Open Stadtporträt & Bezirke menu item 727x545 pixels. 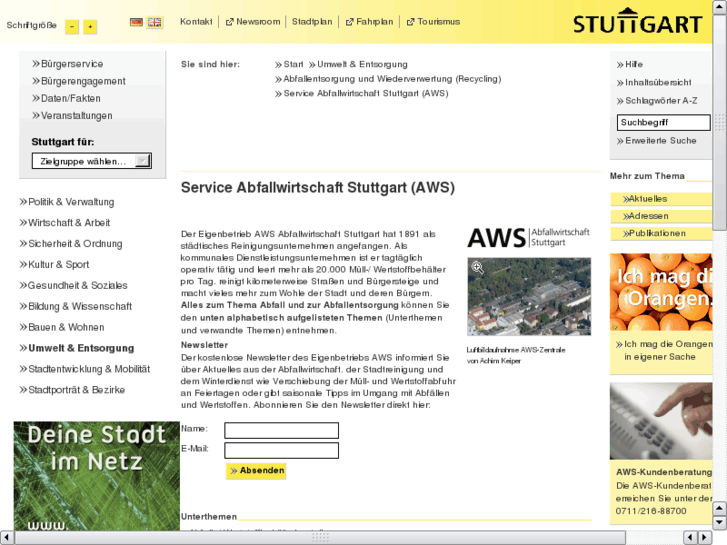[72, 390]
